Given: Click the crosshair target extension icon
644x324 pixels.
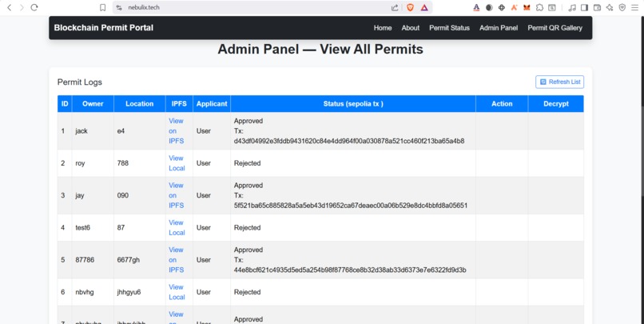Looking at the screenshot, I should 502,7.
